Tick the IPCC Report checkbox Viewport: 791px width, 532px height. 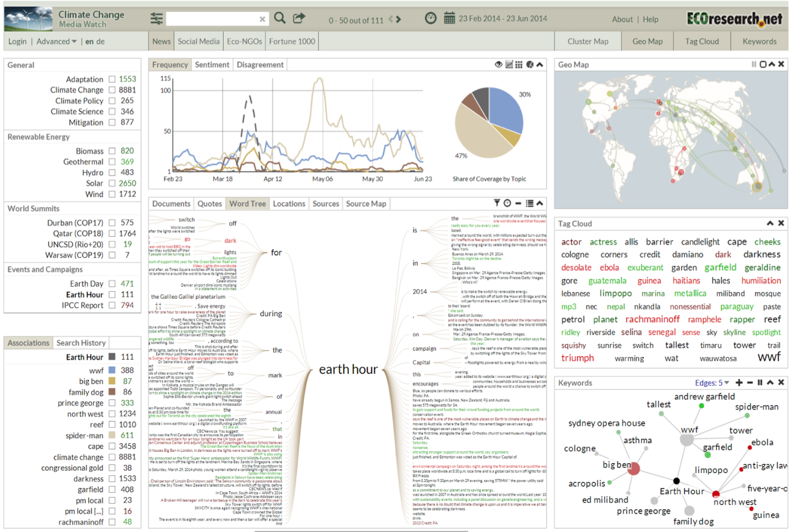[112, 306]
